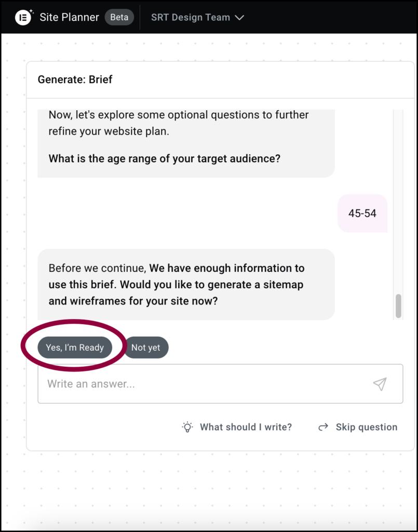
Task: Select the sparkle badge on the Elementor logo
Action: [30, 10]
